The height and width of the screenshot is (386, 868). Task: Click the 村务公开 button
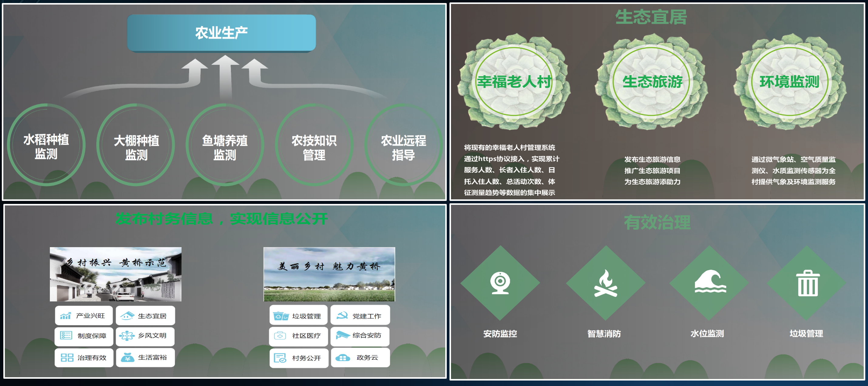[299, 358]
